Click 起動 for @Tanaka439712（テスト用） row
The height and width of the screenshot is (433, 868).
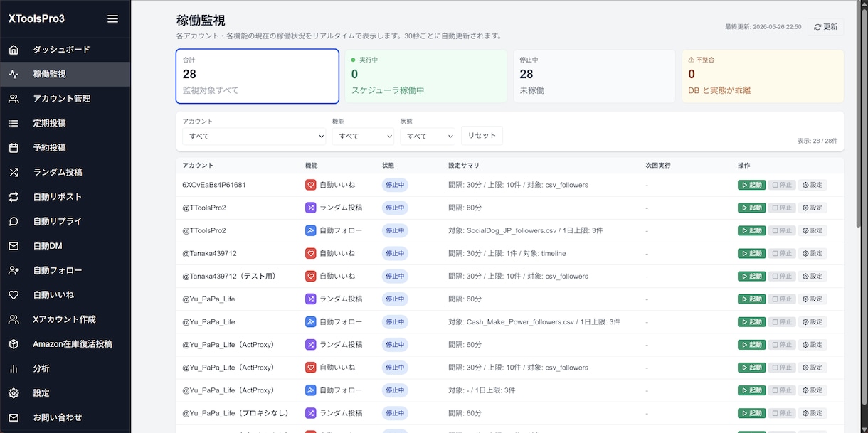(751, 276)
